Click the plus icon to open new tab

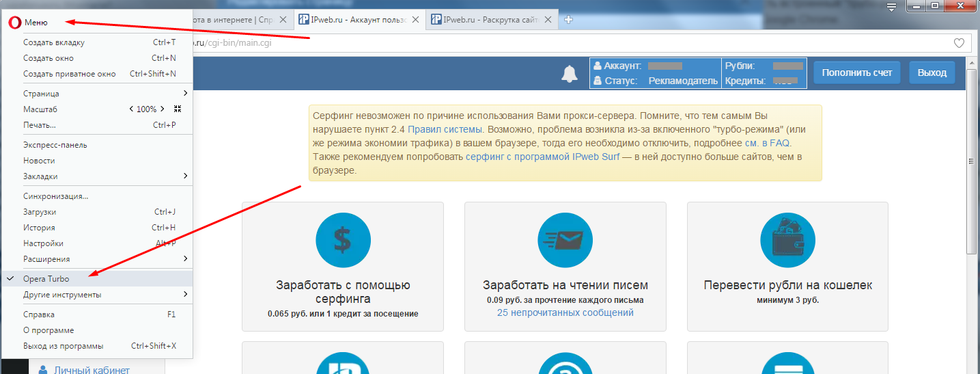point(568,19)
